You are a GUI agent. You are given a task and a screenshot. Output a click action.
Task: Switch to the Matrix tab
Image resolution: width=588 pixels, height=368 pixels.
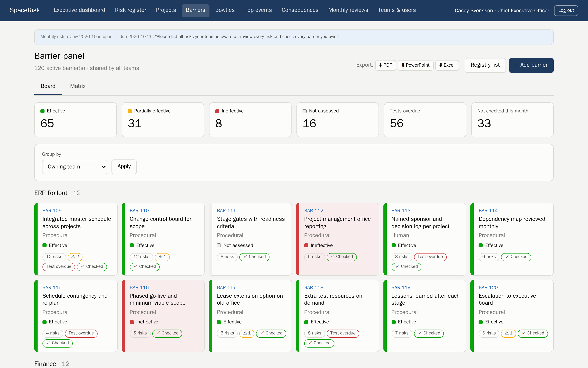click(78, 86)
